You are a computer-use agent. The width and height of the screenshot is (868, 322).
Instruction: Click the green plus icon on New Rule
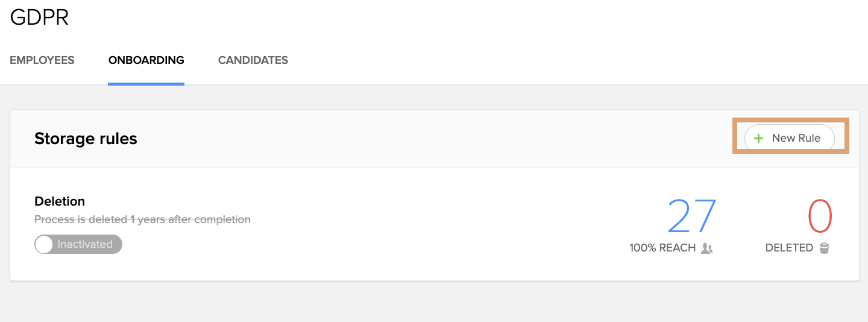[x=759, y=138]
